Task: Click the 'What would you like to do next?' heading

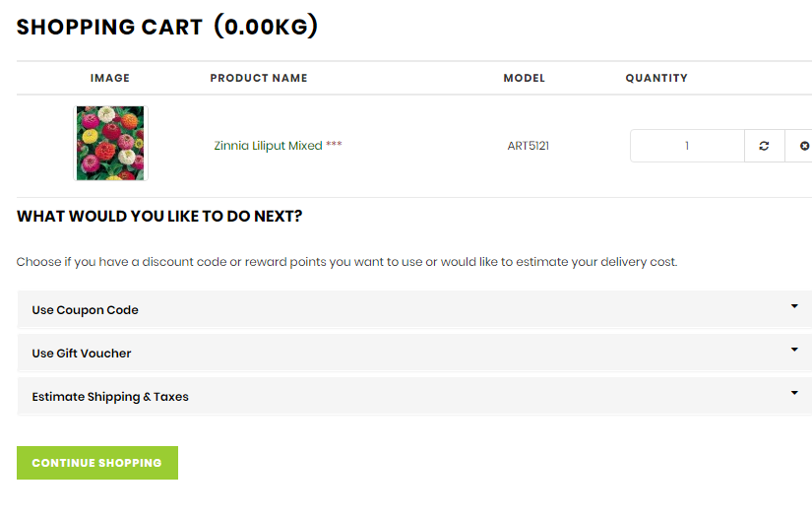Action: point(159,217)
